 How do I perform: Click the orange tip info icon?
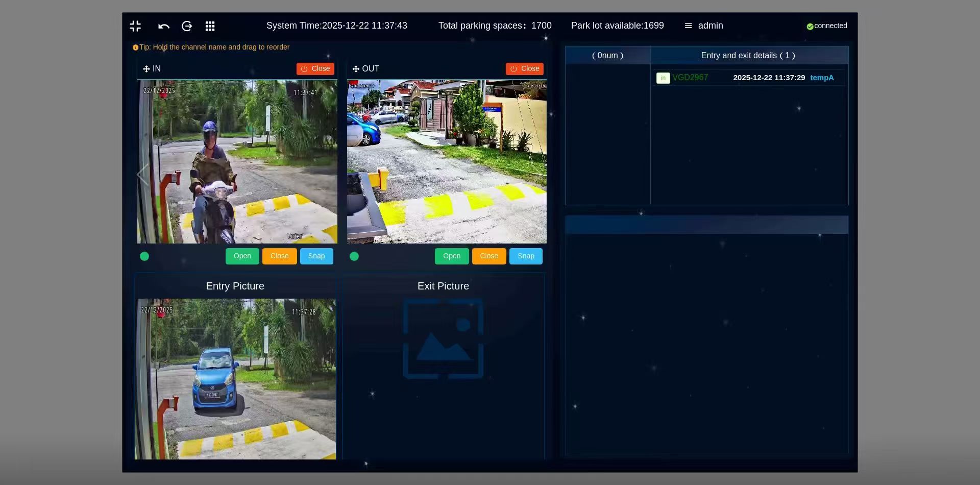[x=135, y=47]
